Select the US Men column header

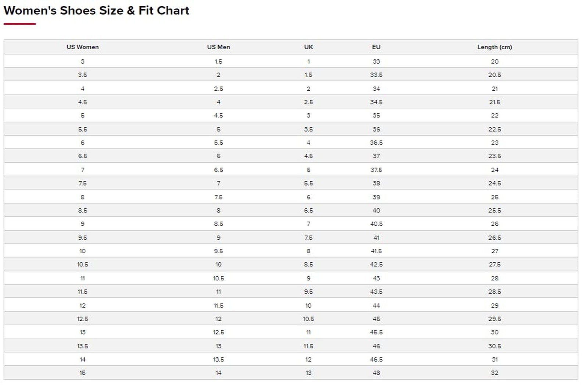coord(218,47)
